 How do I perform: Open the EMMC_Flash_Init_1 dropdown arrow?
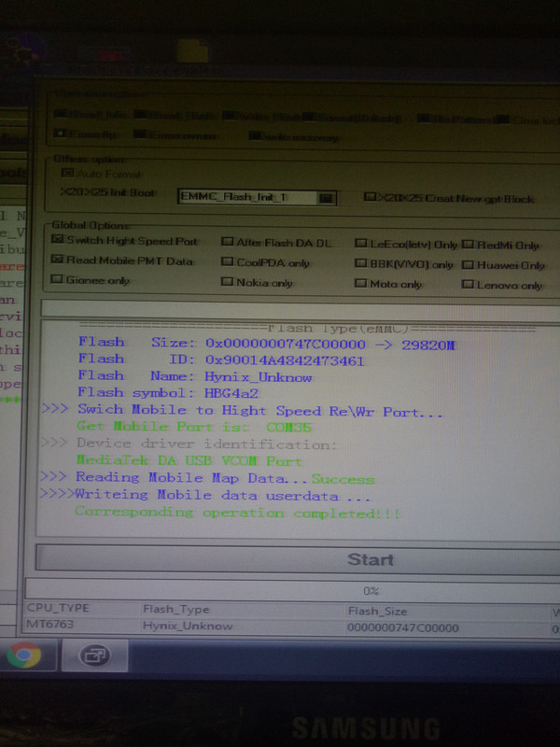[326, 198]
